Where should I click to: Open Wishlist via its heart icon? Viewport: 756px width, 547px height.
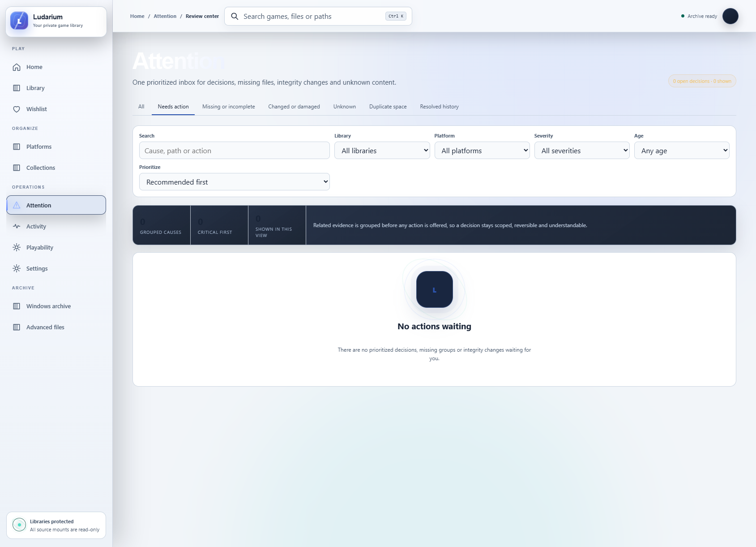(x=17, y=109)
